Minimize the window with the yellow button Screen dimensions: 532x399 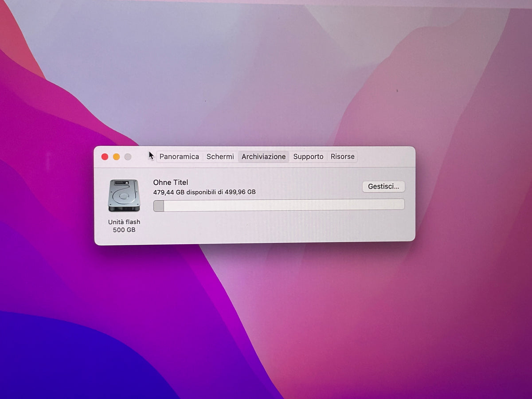[116, 156]
